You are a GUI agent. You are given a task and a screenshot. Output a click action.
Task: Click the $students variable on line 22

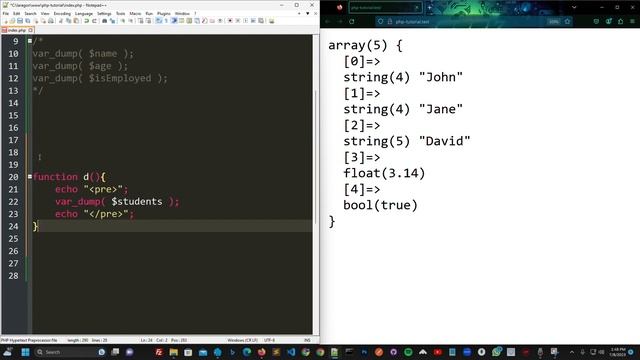(137, 202)
